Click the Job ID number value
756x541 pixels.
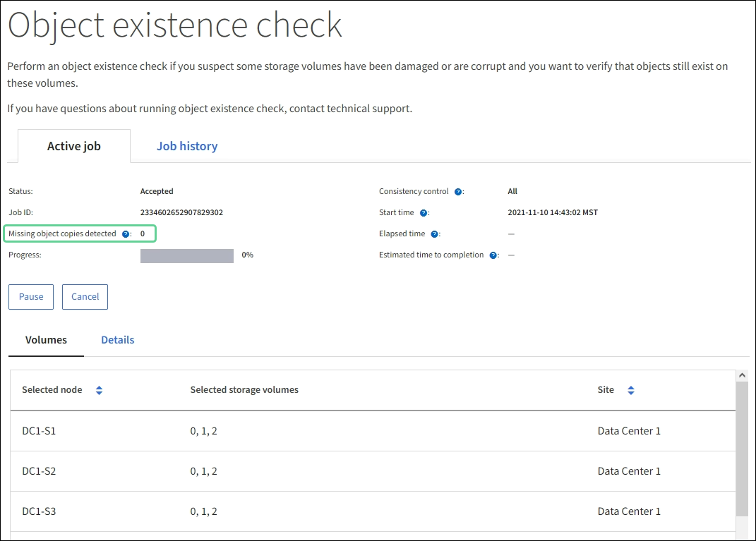[x=181, y=212]
